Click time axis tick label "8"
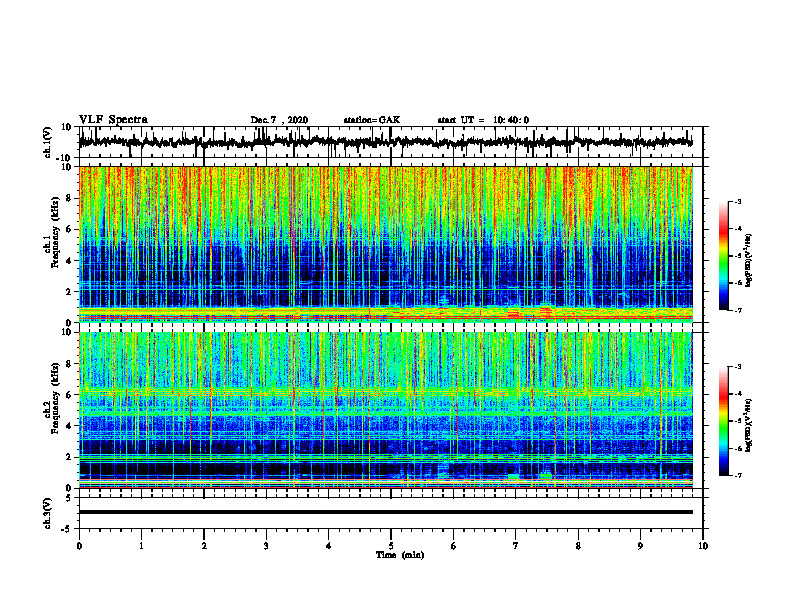Image resolution: width=792 pixels, height=612 pixels. 578,546
